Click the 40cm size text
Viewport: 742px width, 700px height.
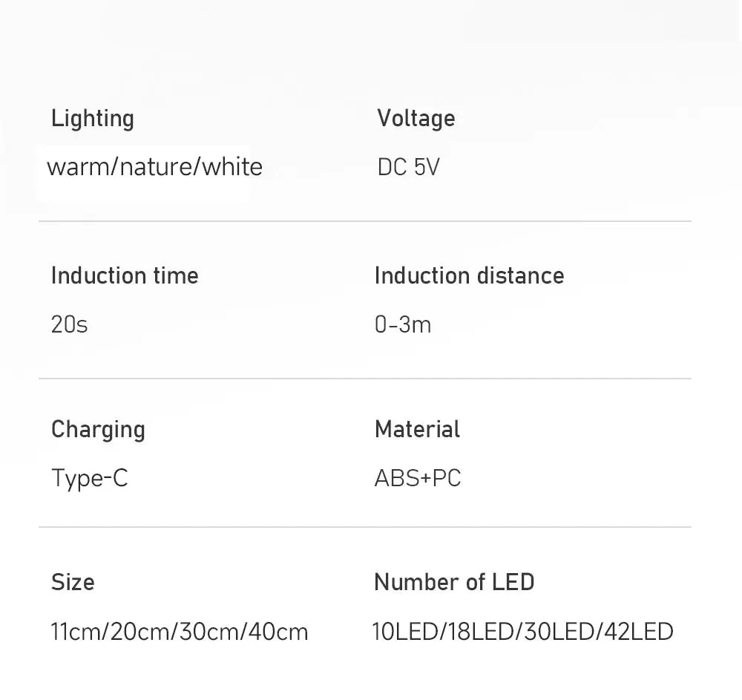[x=278, y=632]
